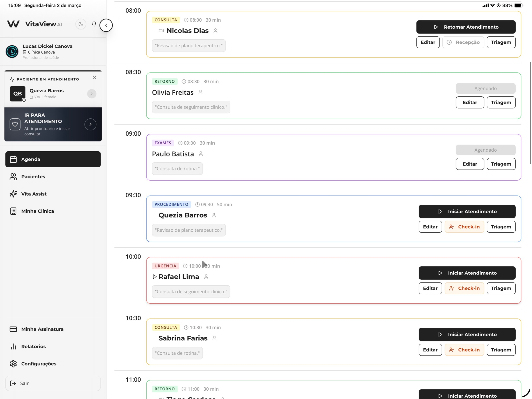Open Relatórios chart icon
Viewport: 532px width, 399px height.
click(13, 347)
